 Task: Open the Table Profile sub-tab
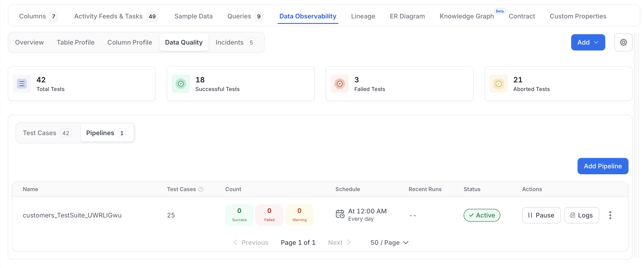pyautogui.click(x=76, y=42)
